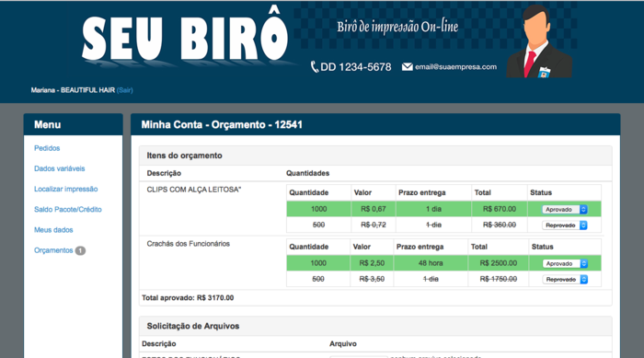The image size is (644, 358).
Task: Open Aprovado status dropdown for Crachás 1000
Action: [565, 263]
